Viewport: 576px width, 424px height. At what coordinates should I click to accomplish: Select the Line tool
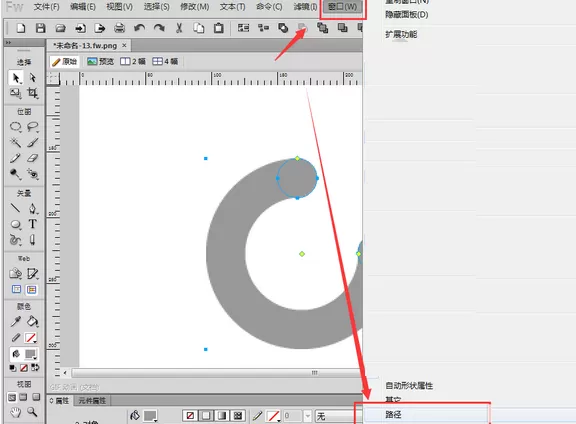tap(15, 208)
